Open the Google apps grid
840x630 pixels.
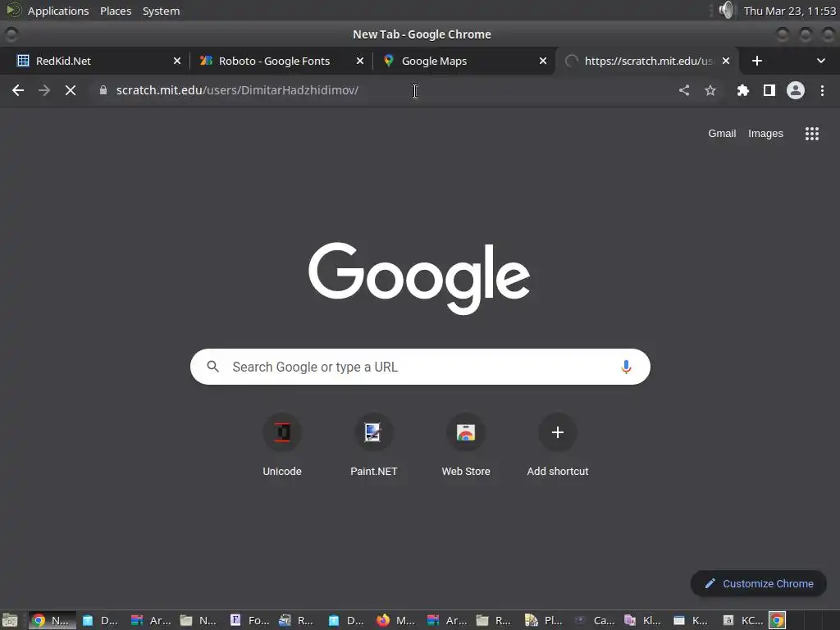812,134
